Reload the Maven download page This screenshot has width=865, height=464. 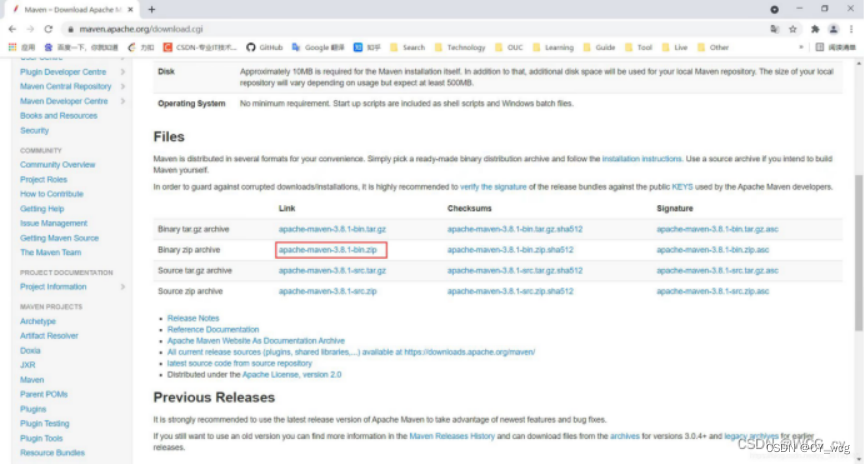(49, 29)
